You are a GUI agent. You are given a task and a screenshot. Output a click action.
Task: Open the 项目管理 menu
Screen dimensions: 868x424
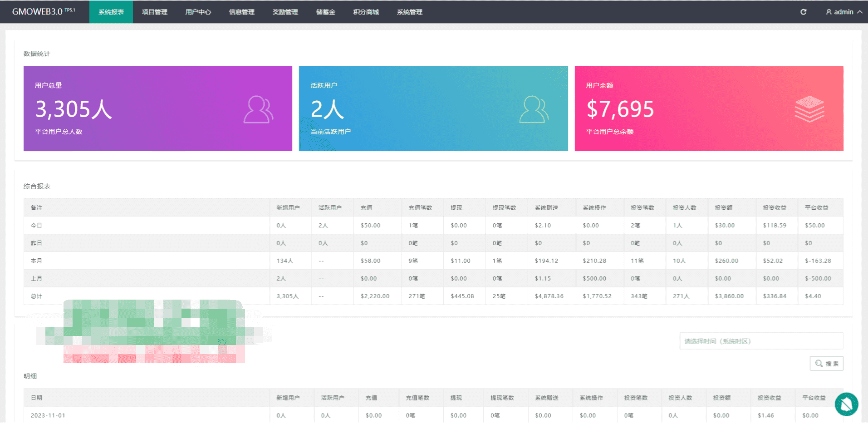[x=155, y=12]
